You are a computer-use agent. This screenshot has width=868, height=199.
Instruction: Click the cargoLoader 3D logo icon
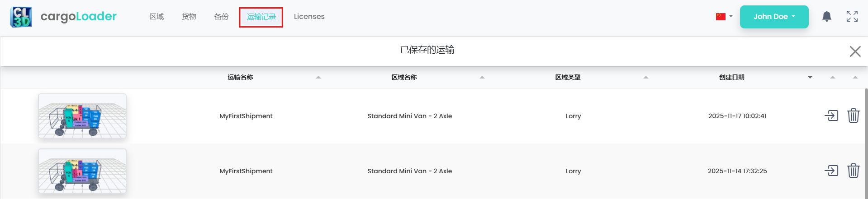tap(21, 17)
